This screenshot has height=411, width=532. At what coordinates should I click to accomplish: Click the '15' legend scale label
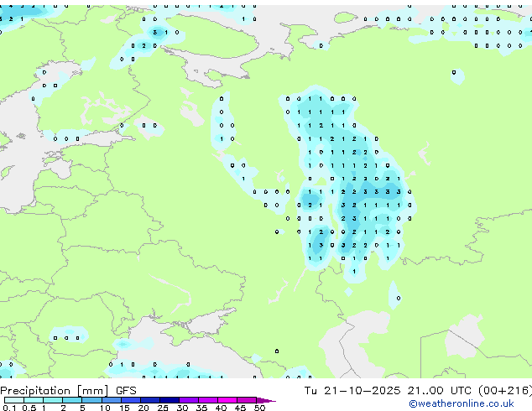pos(124,408)
